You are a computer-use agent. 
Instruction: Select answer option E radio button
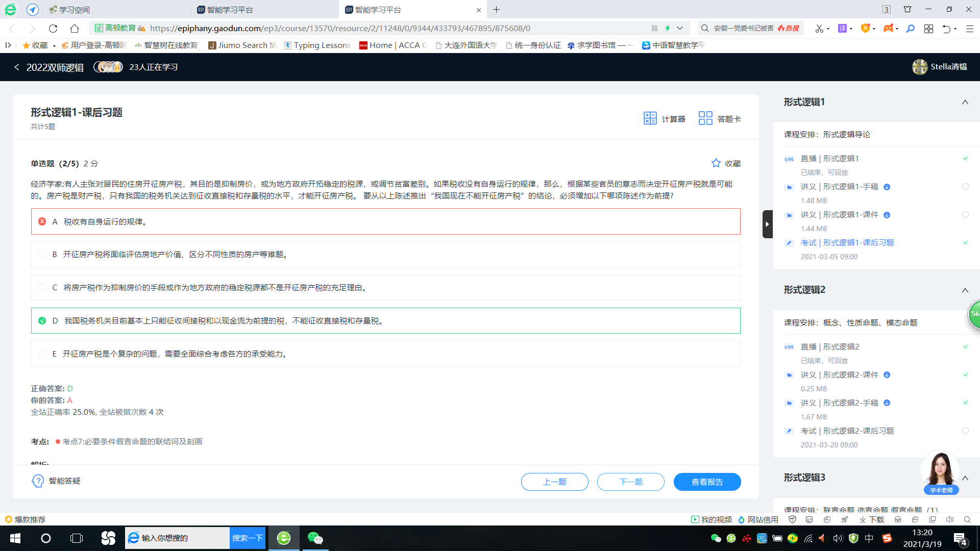[x=42, y=354]
